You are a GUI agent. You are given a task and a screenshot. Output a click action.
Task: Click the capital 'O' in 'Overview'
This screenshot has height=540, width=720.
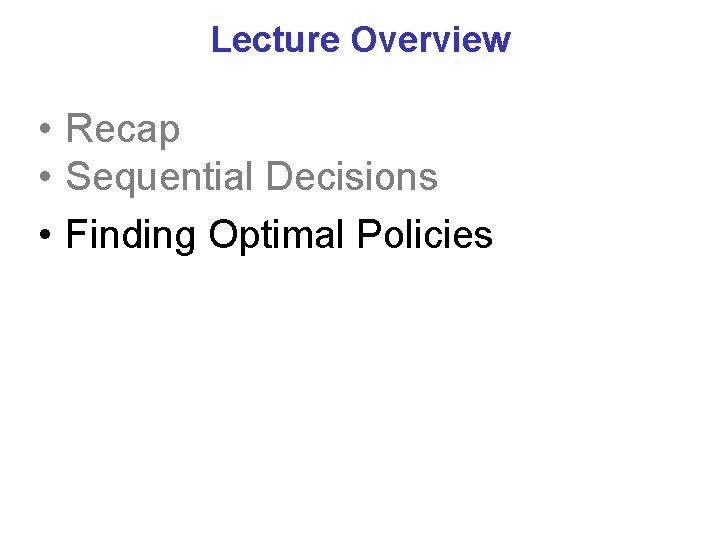pos(365,39)
